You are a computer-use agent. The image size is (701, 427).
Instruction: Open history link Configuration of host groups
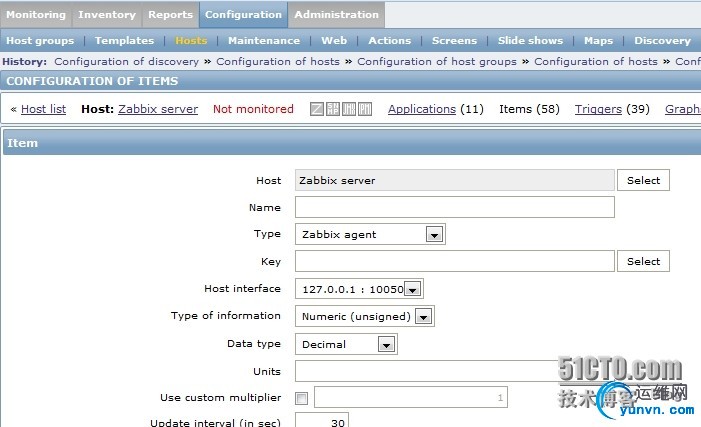pos(437,62)
